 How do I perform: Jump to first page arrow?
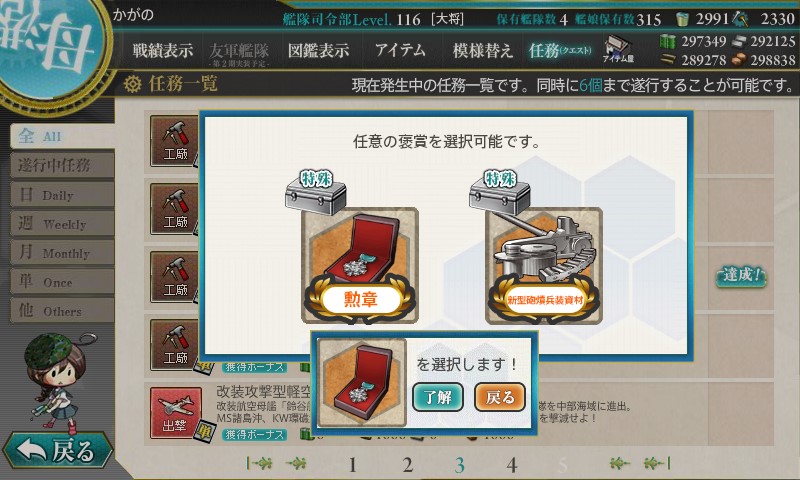(260, 463)
